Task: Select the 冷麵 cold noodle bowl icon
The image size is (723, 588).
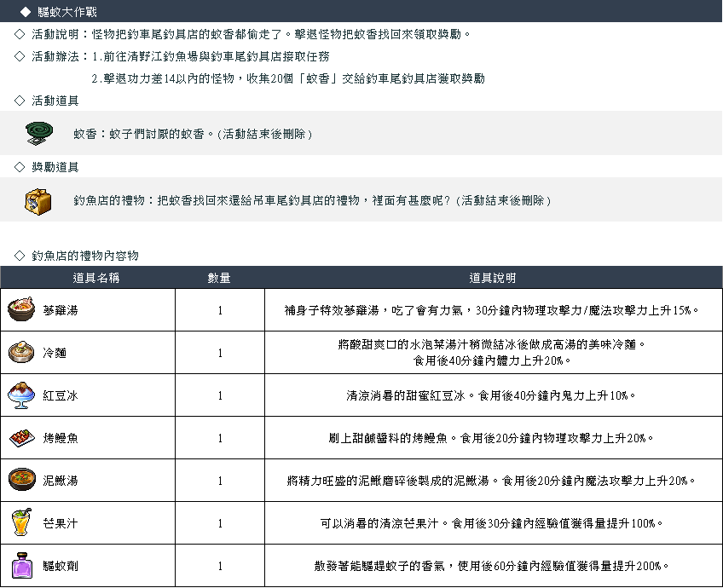Action: (21, 353)
